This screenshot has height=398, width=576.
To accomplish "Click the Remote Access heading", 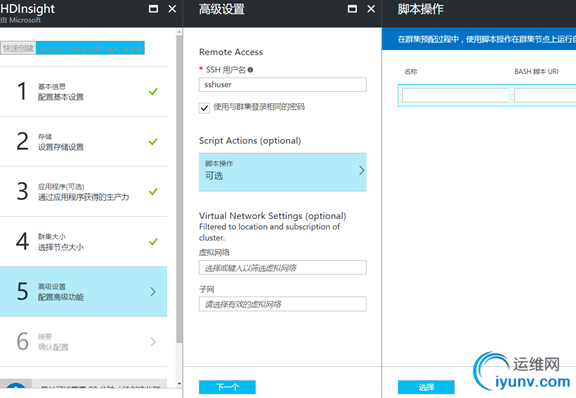I will click(x=231, y=52).
